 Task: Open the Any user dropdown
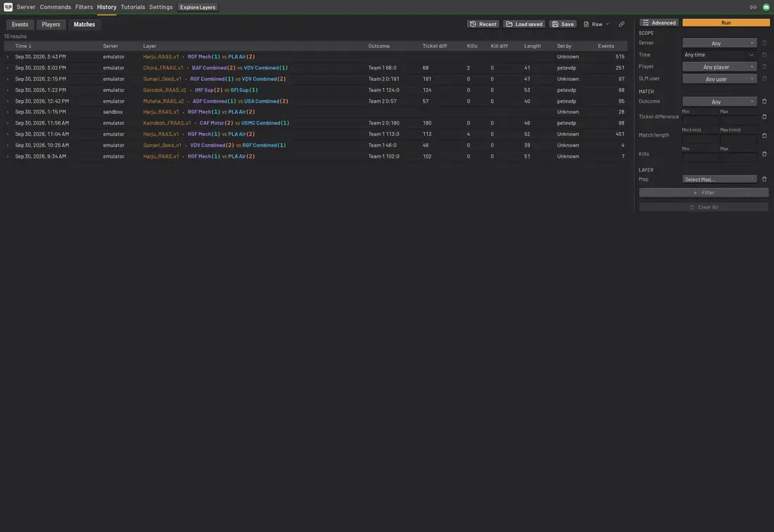[x=719, y=79]
